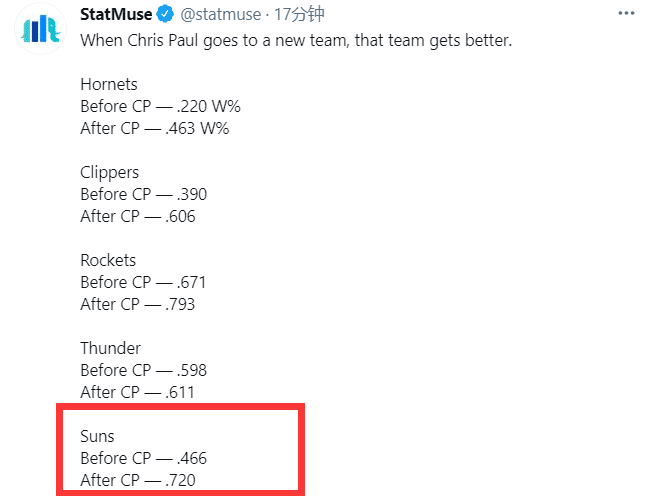Select the Thunder Before CP .598 line
Screen dimensions: 652x496
point(144,370)
